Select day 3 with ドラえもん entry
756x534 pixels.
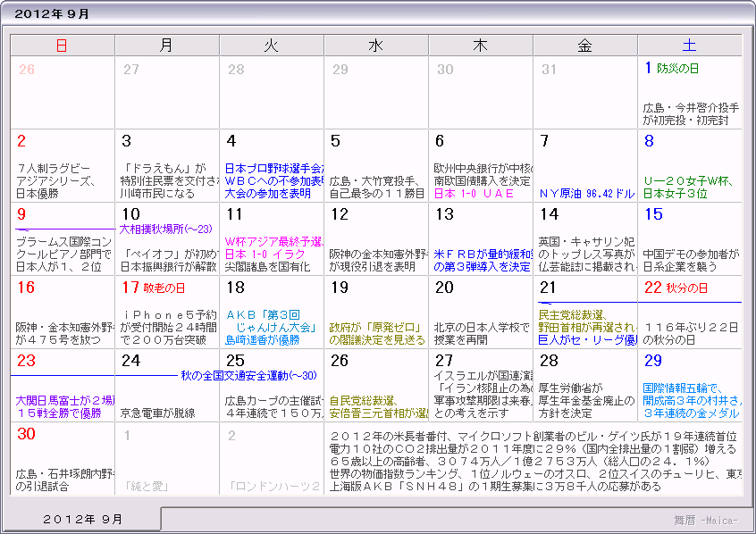(x=167, y=166)
